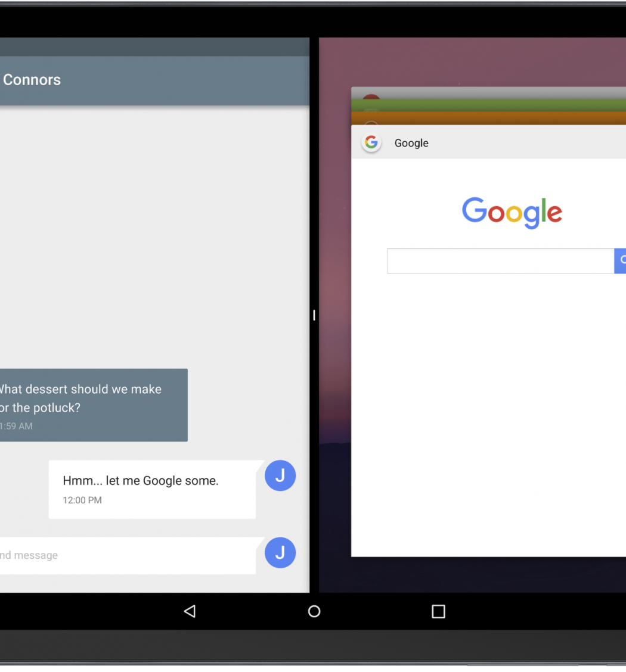Tap the Android back navigation button
Screen dimensions: 626x672
pyautogui.click(x=190, y=611)
